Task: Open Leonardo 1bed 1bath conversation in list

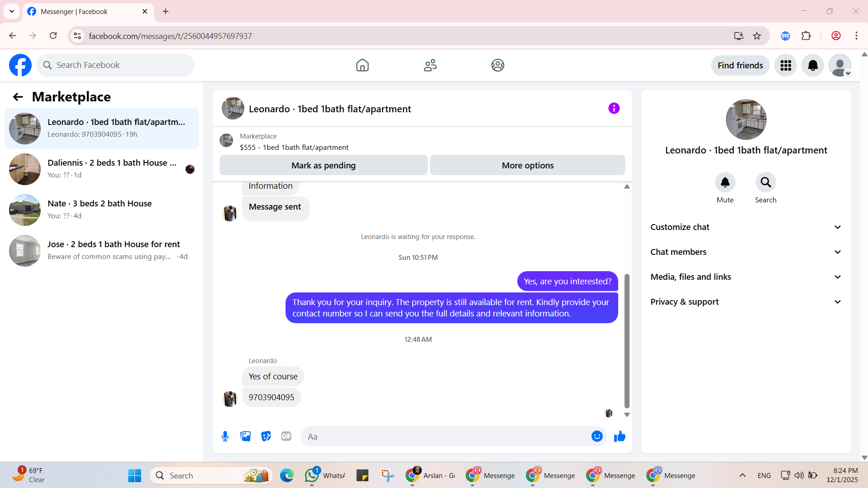Action: tap(102, 129)
